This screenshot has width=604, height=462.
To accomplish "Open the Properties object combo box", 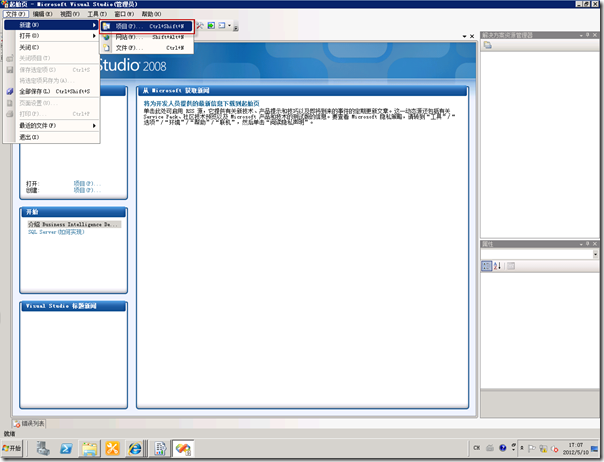I will tap(539, 254).
